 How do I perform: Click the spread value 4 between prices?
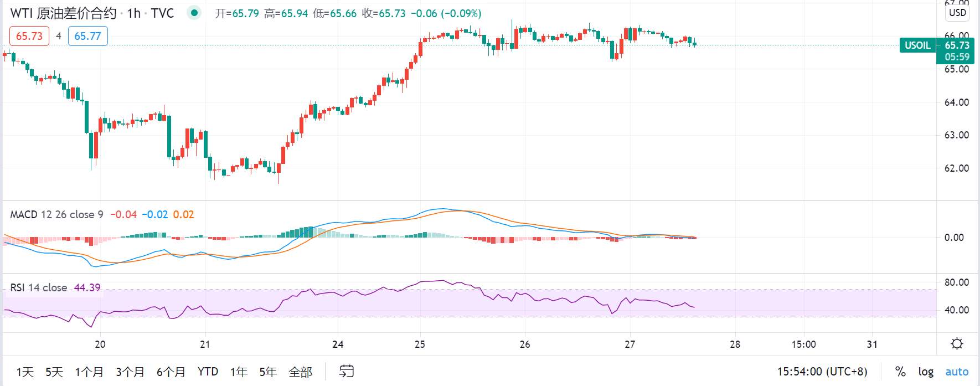(58, 36)
